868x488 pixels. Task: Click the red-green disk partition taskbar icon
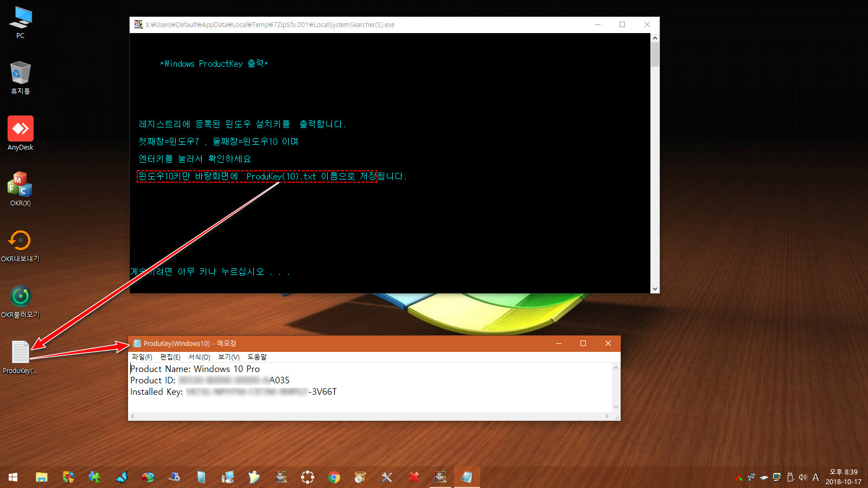click(x=148, y=477)
